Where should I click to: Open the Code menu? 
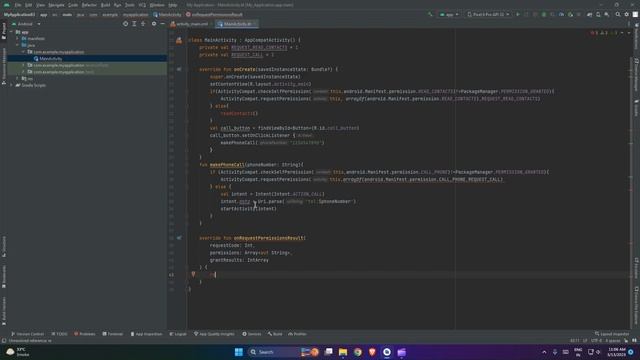coord(73,5)
